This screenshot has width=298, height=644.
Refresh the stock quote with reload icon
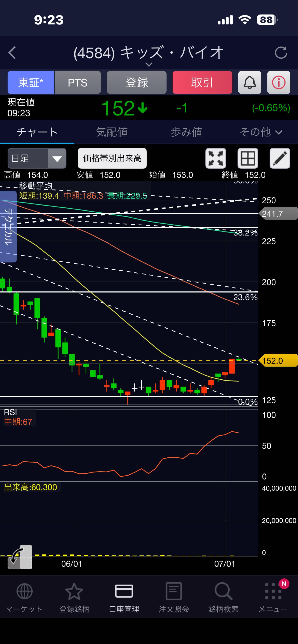281,53
